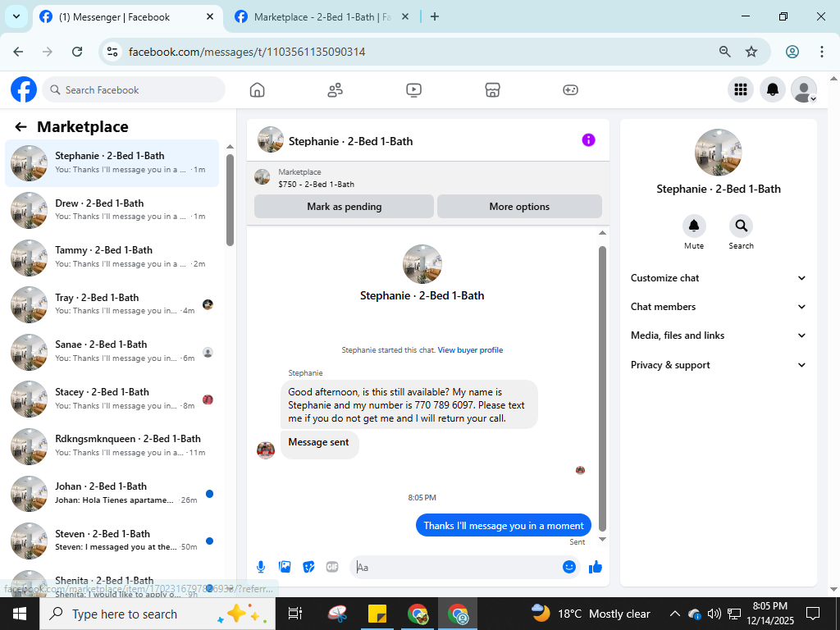Click Stephanie's chat header listing thumbnail
The width and height of the screenshot is (840, 630).
pyautogui.click(x=271, y=139)
